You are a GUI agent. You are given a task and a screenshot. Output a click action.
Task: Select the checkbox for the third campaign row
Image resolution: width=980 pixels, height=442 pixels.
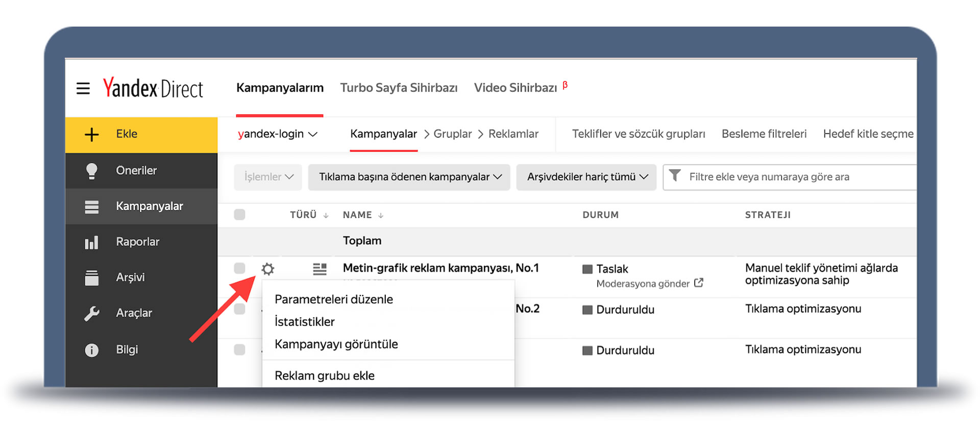coord(239,350)
